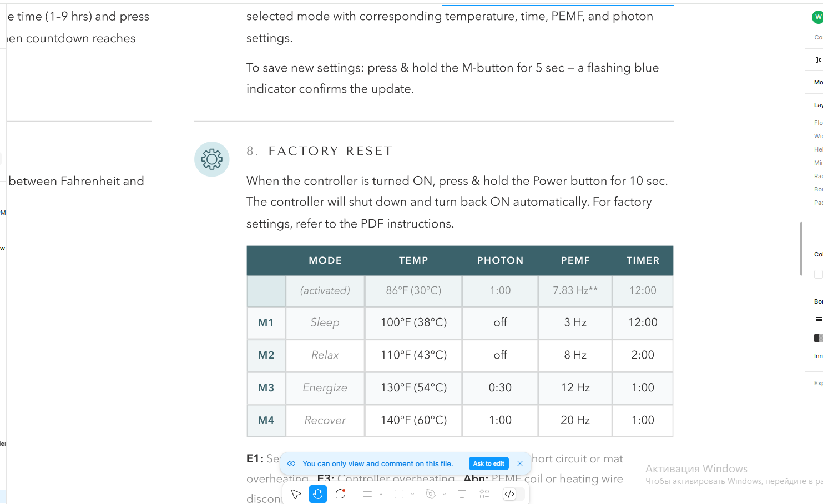This screenshot has width=823, height=504.
Task: Activate the Hand tool
Action: (x=318, y=494)
